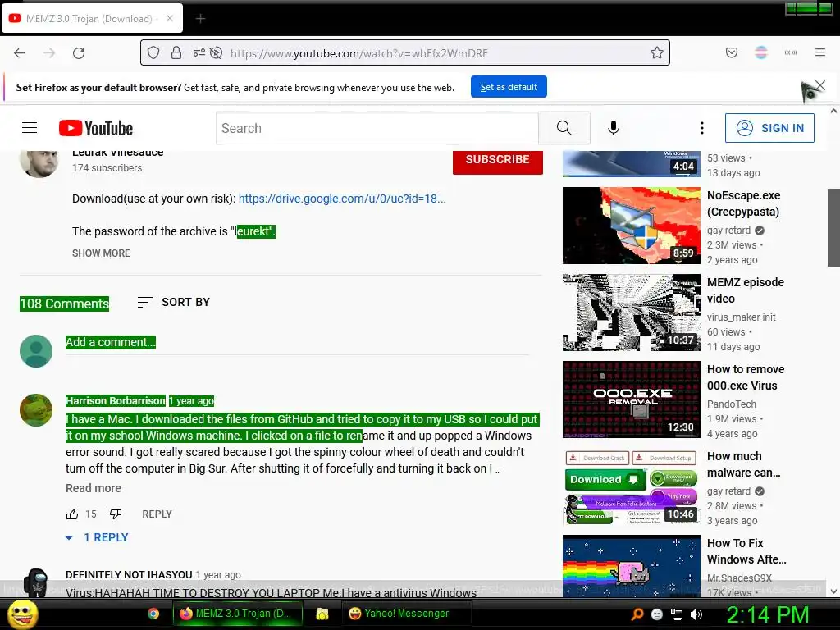Click the padlock site security icon
The image size is (840, 630).
[176, 52]
